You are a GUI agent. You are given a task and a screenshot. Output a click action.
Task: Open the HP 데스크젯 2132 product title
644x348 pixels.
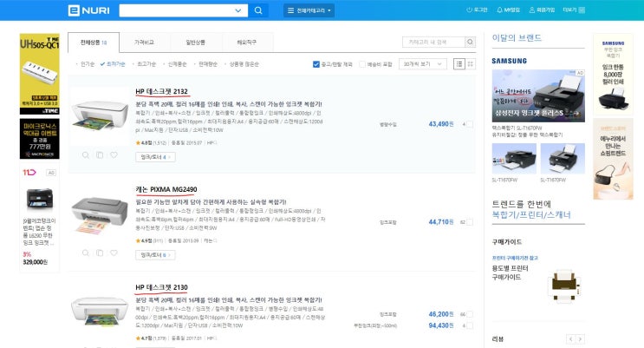[x=161, y=91]
